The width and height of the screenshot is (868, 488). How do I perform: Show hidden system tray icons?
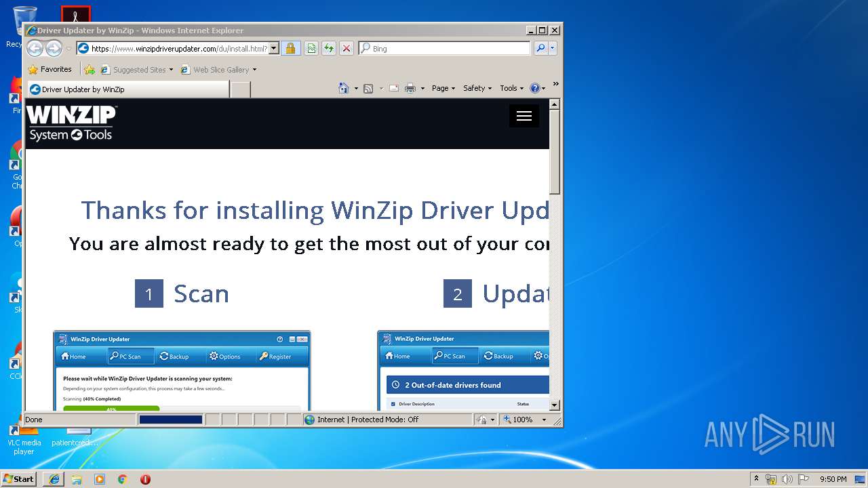[756, 479]
